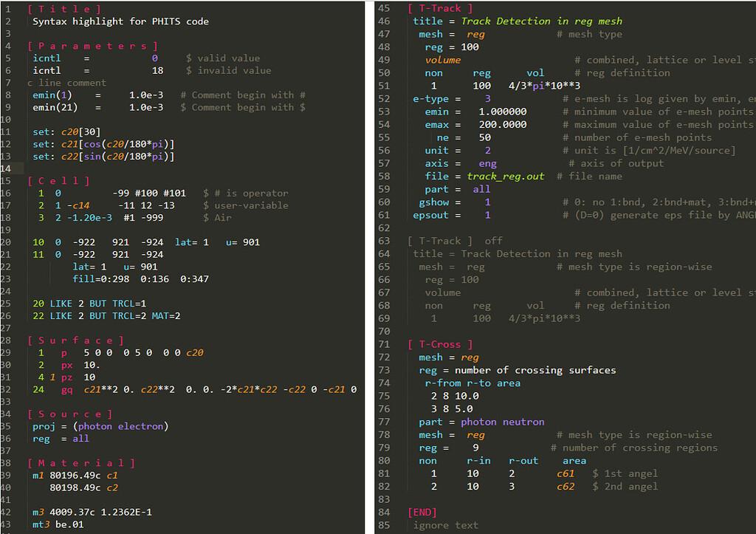
Task: Click the word 'electron' in proj line
Action: [x=141, y=426]
